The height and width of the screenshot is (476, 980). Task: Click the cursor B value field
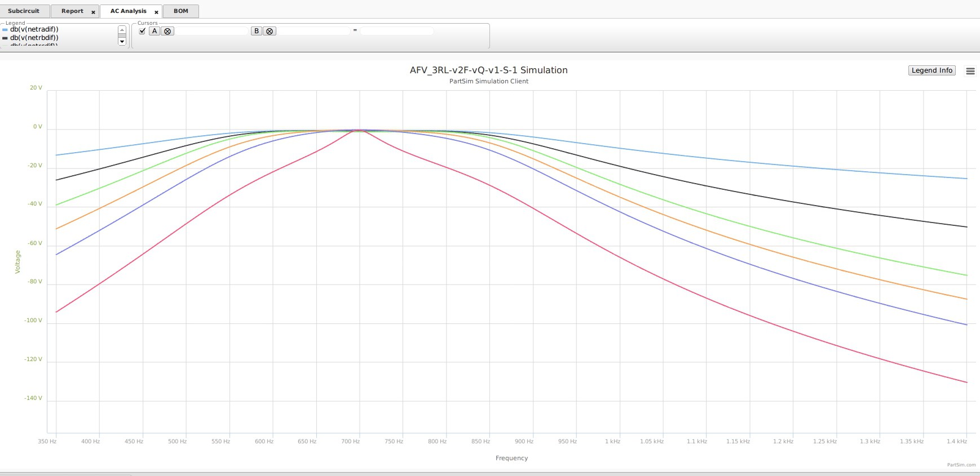click(313, 31)
